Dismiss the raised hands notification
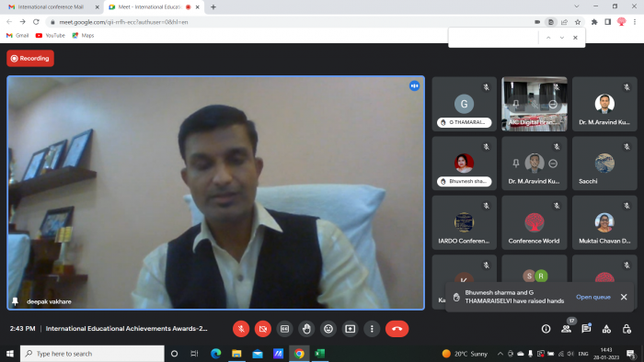The height and width of the screenshot is (362, 644). pyautogui.click(x=624, y=297)
